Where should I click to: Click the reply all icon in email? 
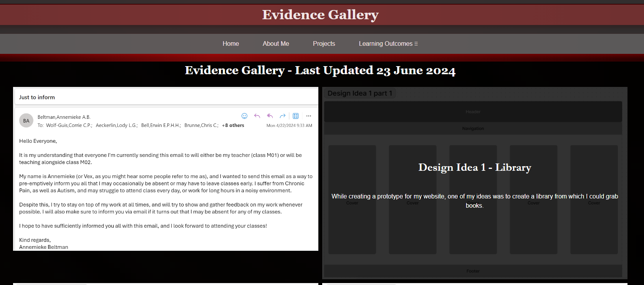270,116
